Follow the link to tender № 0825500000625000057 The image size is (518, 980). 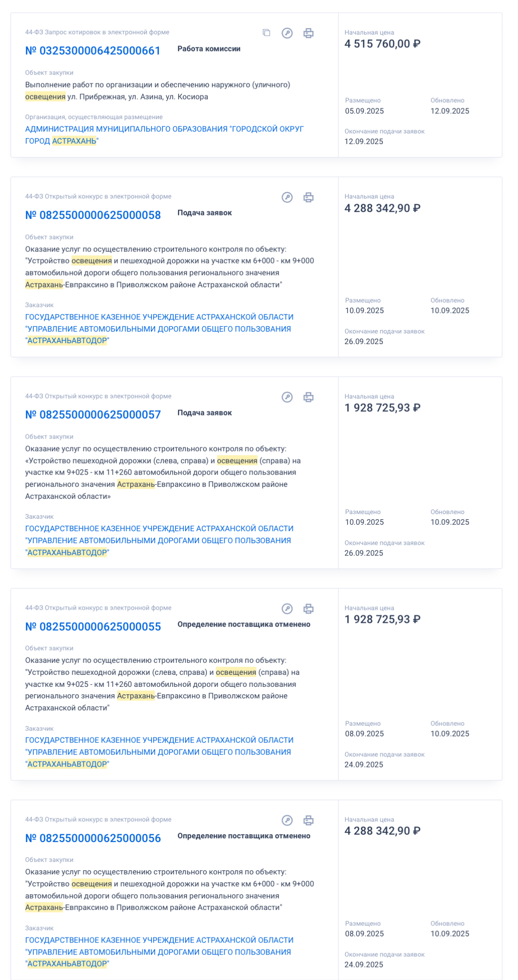[x=93, y=415]
